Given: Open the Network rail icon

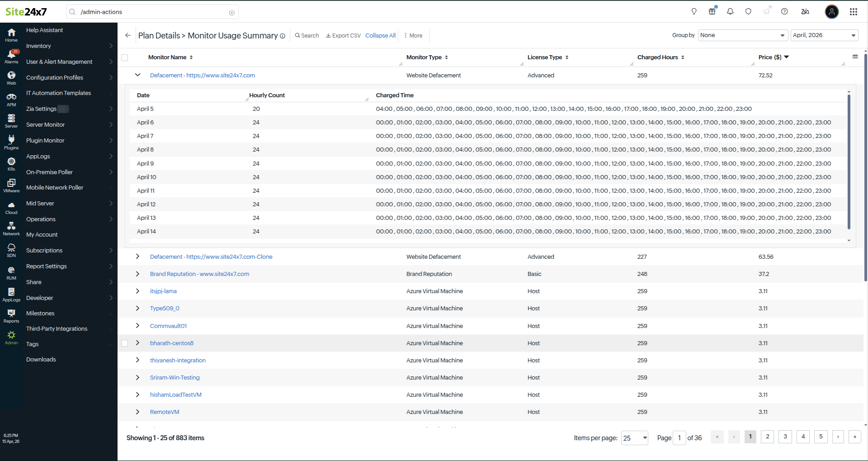Looking at the screenshot, I should (x=11, y=228).
